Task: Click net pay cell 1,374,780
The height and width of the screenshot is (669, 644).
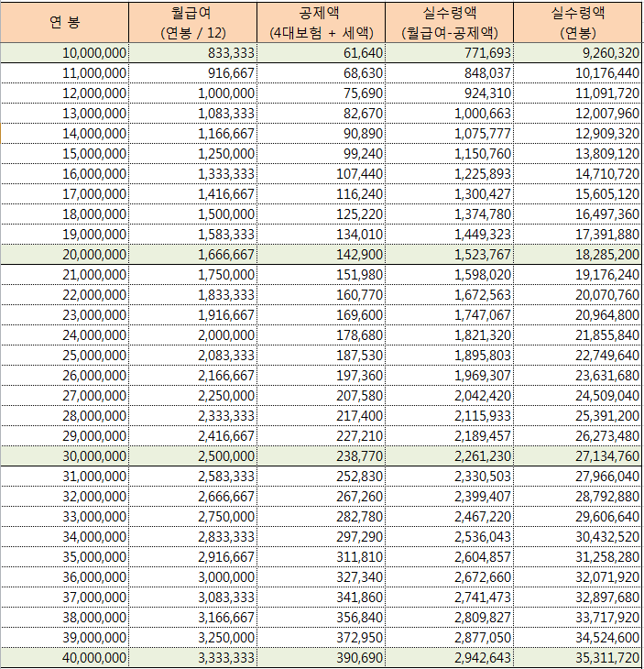Action: point(450,214)
